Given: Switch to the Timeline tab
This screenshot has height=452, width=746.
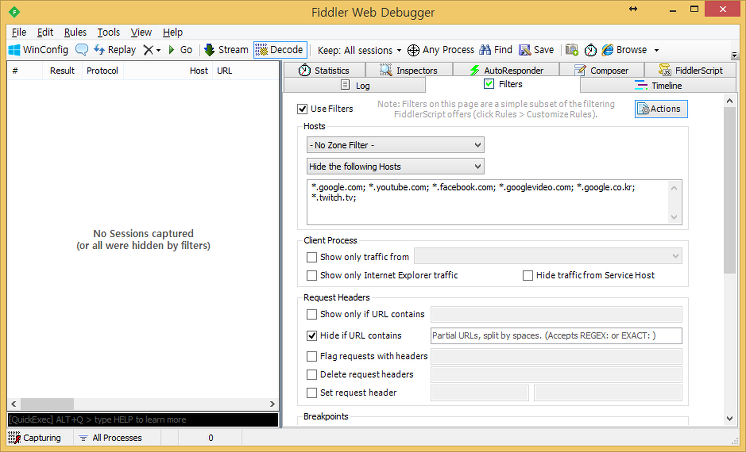Looking at the screenshot, I should click(658, 86).
